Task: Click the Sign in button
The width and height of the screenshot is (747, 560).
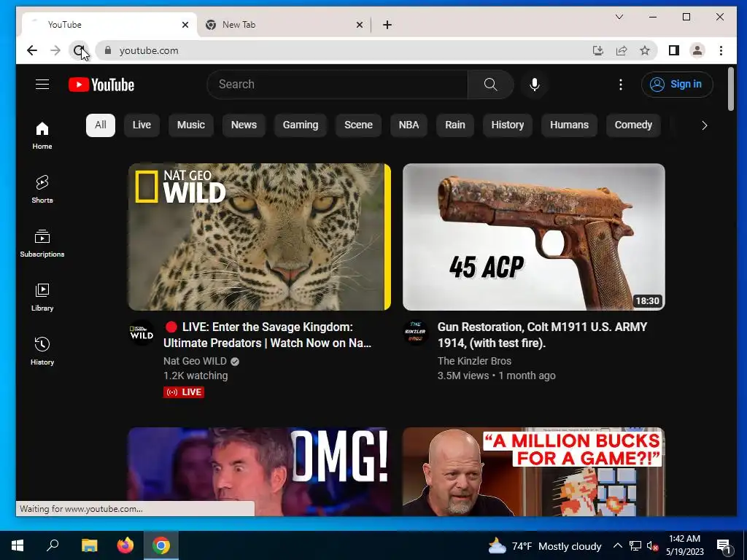Action: pos(677,85)
